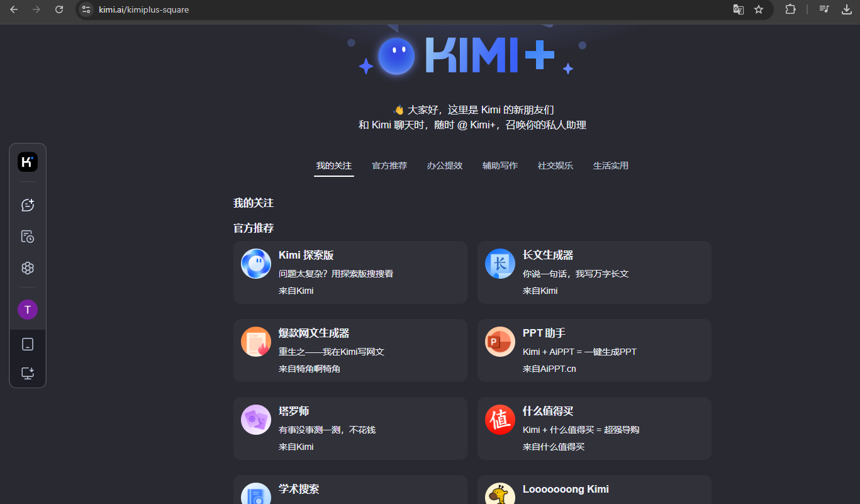
Task: Open browser downloads icon
Action: (x=846, y=9)
